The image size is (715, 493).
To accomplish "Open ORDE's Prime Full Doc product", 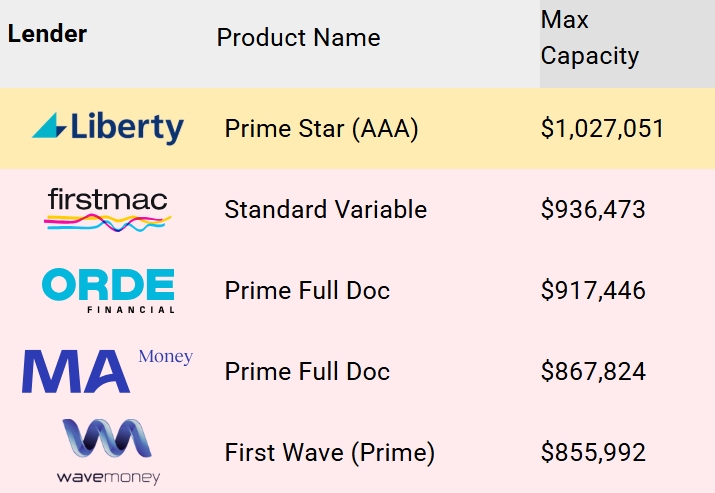I will tap(307, 291).
